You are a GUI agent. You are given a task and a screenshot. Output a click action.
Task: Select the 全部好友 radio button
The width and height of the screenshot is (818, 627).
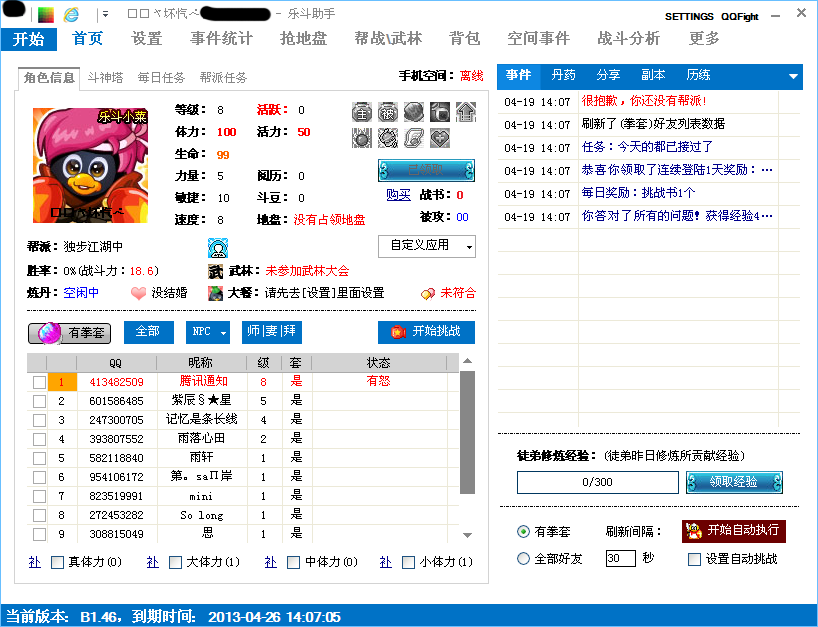coord(523,559)
